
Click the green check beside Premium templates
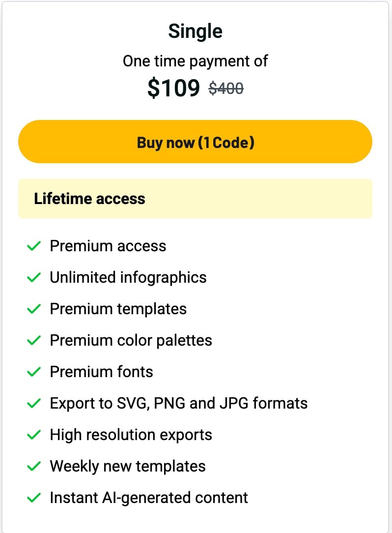[33, 309]
